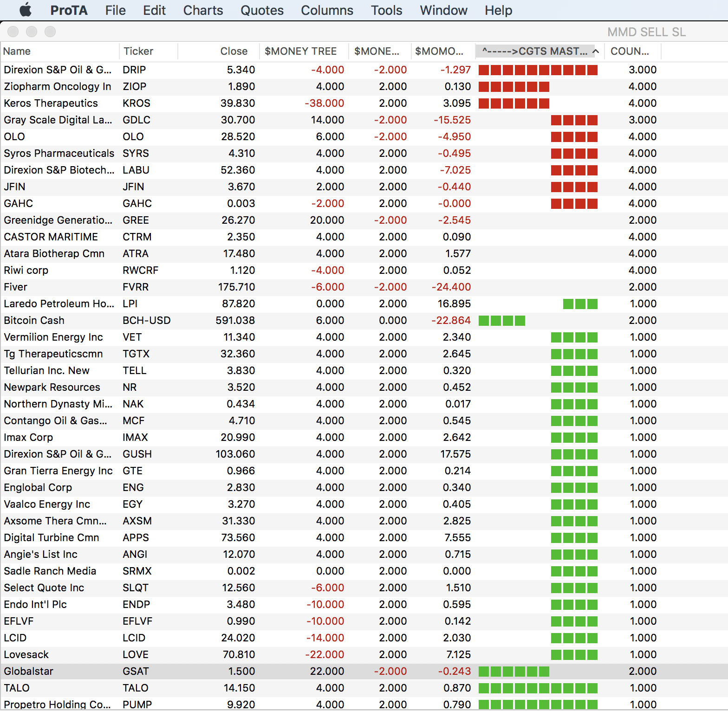This screenshot has height=711, width=728.
Task: Sort by the Close column header
Action: (234, 51)
